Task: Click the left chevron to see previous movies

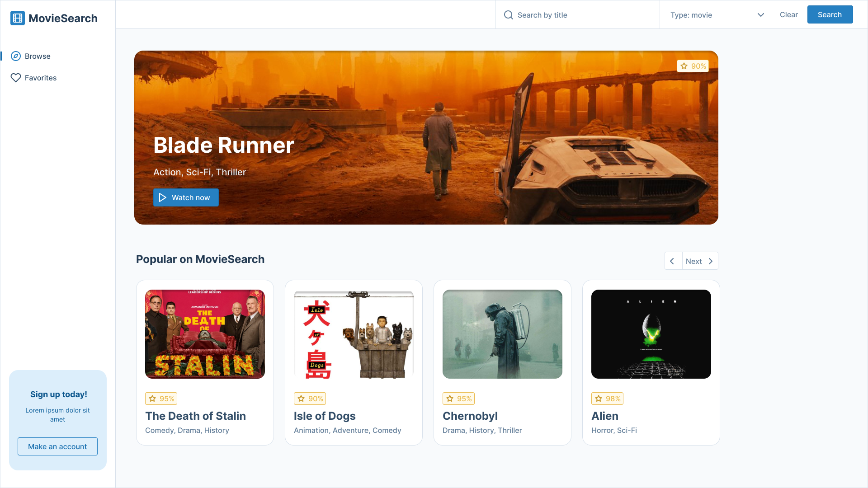Action: tap(673, 261)
